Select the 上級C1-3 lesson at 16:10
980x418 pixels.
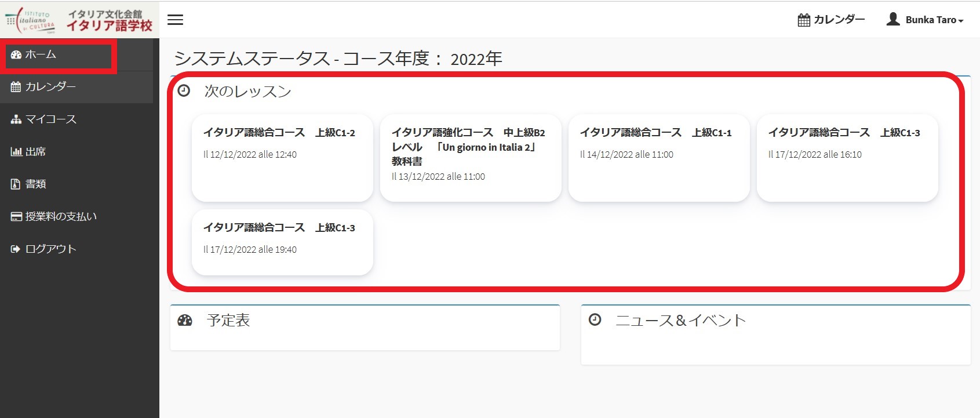point(847,158)
